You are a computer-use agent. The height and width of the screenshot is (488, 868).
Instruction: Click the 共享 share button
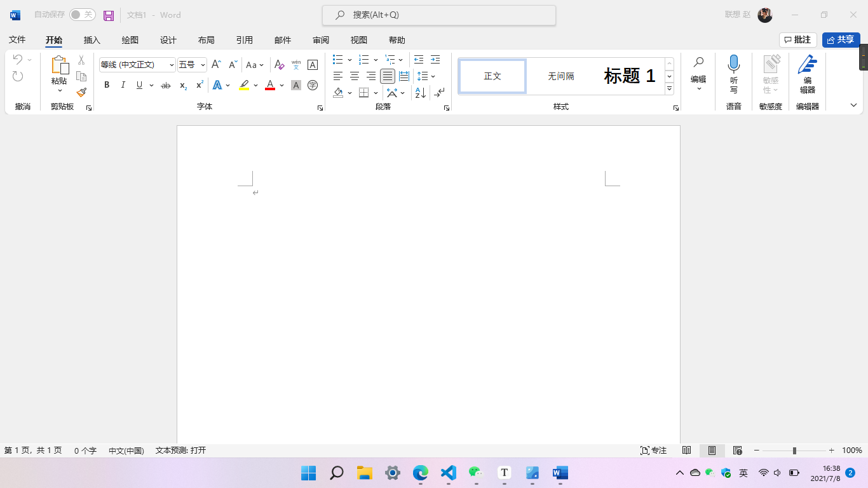[841, 40]
